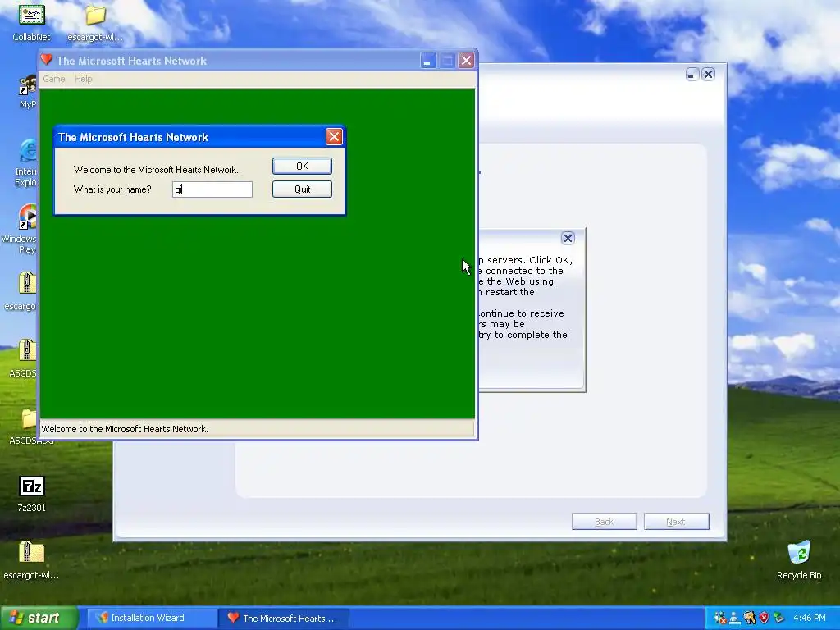The height and width of the screenshot is (630, 840).
Task: Click the Quit button in Hearts dialog
Action: point(302,189)
